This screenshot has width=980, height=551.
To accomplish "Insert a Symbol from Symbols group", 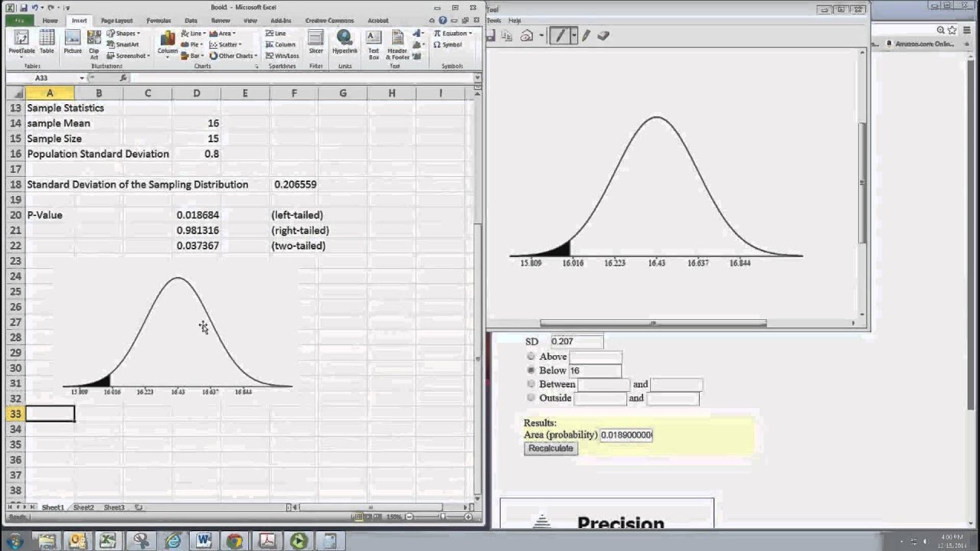I will click(x=448, y=44).
